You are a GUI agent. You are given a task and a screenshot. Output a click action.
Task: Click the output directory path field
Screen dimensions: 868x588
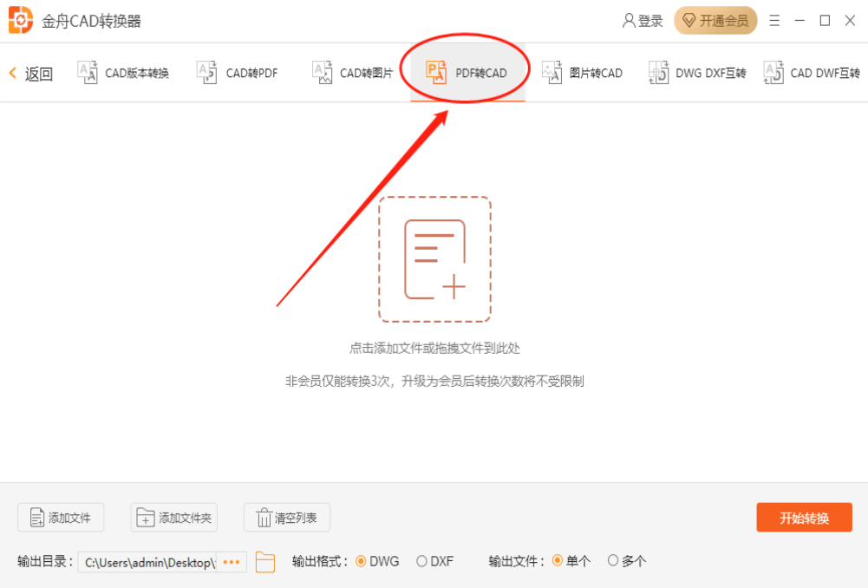pos(147,562)
